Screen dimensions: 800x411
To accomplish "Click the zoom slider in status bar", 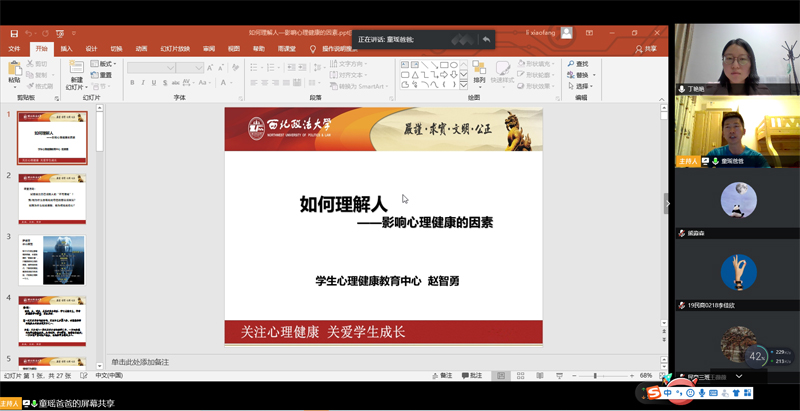I will tap(596, 376).
